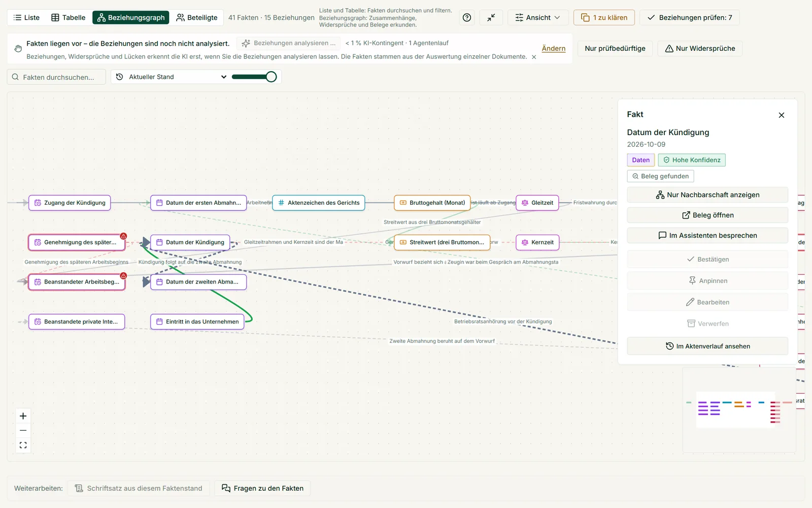Toggle Nur Widersprüche filter
The height and width of the screenshot is (508, 812).
(700, 48)
